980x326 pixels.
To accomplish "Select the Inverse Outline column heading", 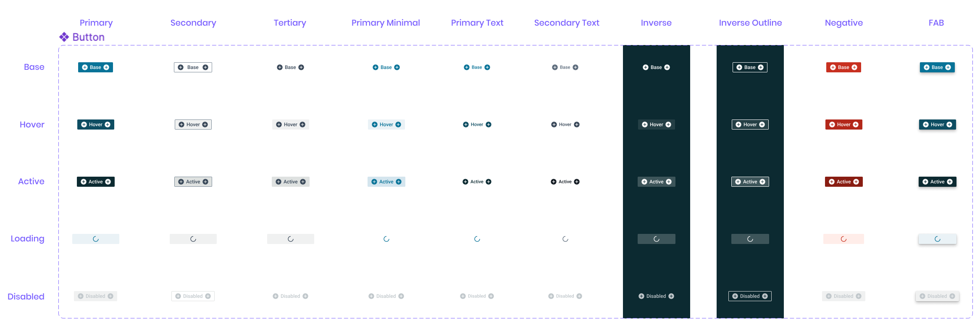I will click(750, 23).
